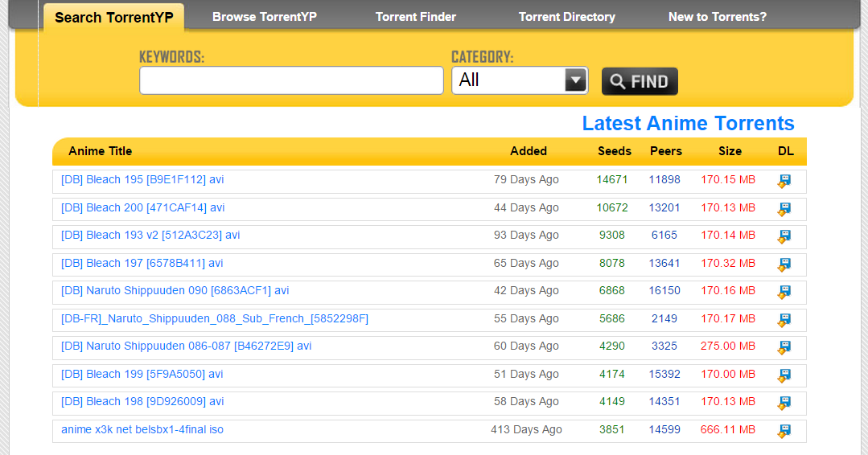Click download icon for Naruto 088 Sub French
This screenshot has height=455, width=868.
click(x=784, y=320)
